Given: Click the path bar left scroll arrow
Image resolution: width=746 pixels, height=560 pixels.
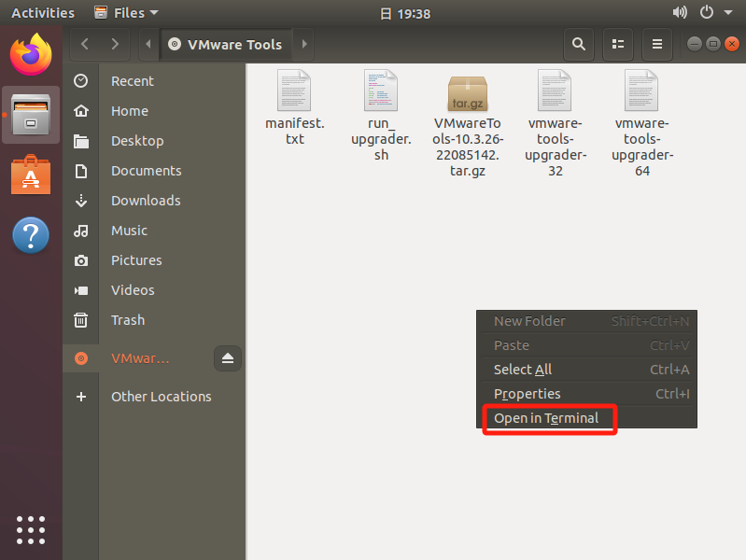Looking at the screenshot, I should (148, 44).
